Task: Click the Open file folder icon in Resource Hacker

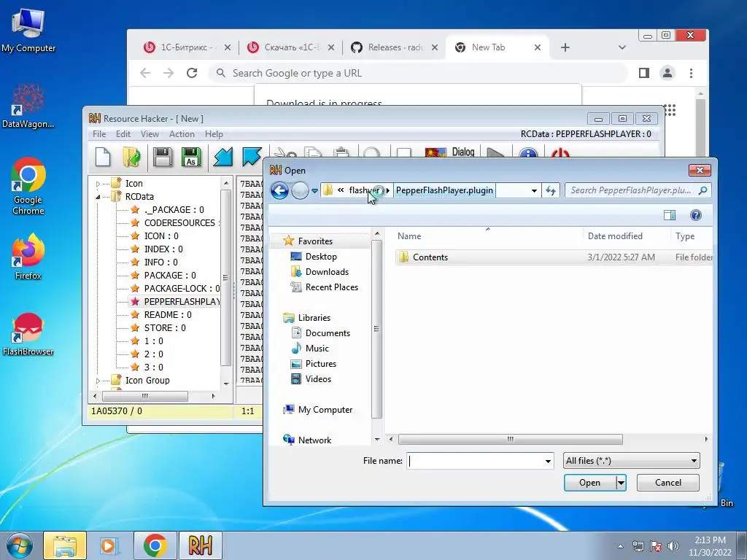Action: coord(131,157)
